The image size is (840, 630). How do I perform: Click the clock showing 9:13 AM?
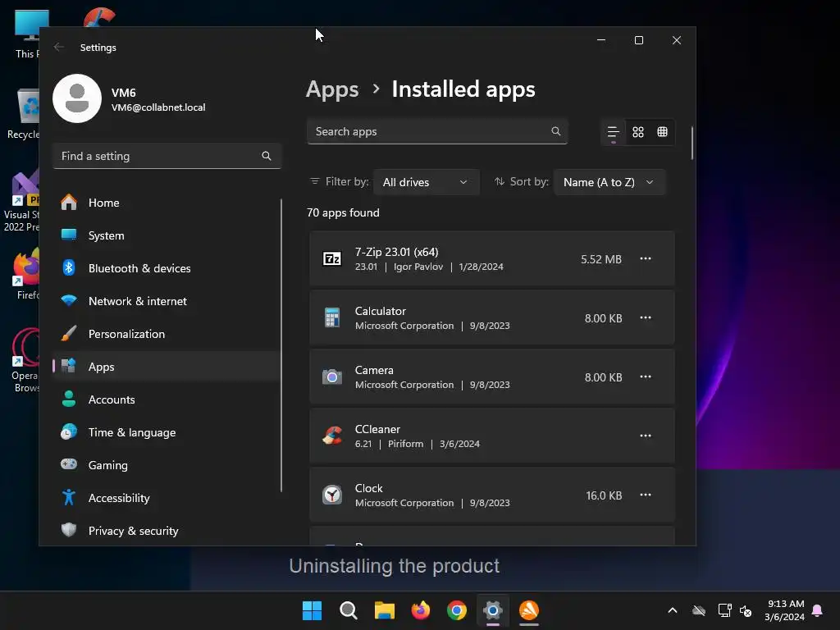point(785,610)
